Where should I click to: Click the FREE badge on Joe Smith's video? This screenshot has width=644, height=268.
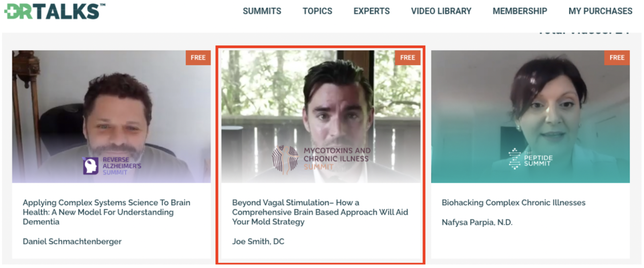[408, 58]
